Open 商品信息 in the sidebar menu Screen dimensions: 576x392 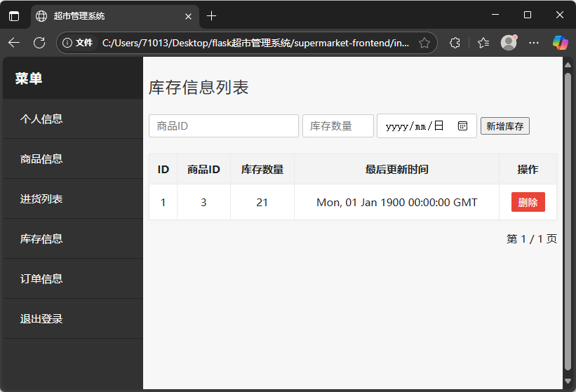pyautogui.click(x=73, y=159)
